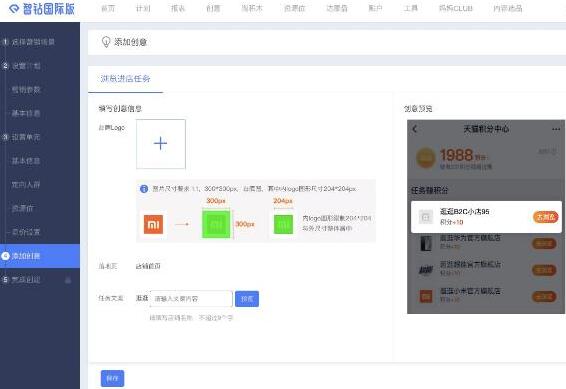Open 资源位 in the sidebar
Image resolution: width=566 pixels, height=389 pixels.
(22, 208)
